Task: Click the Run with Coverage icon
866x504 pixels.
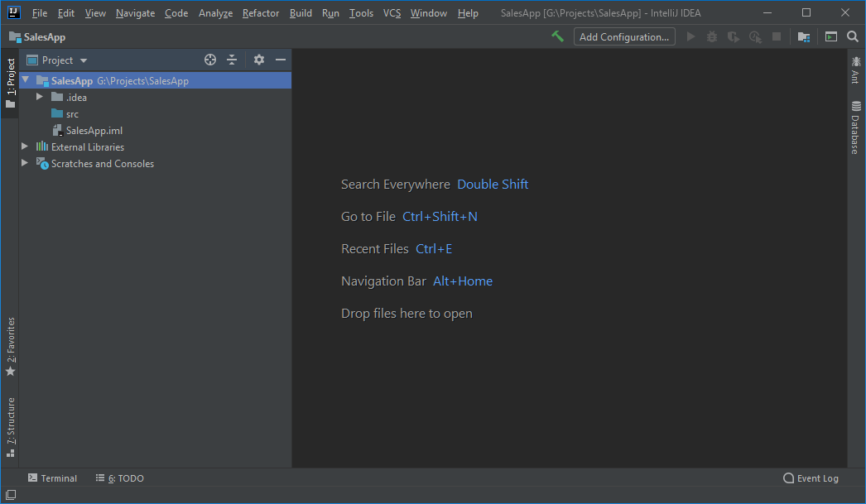Action: (x=733, y=37)
